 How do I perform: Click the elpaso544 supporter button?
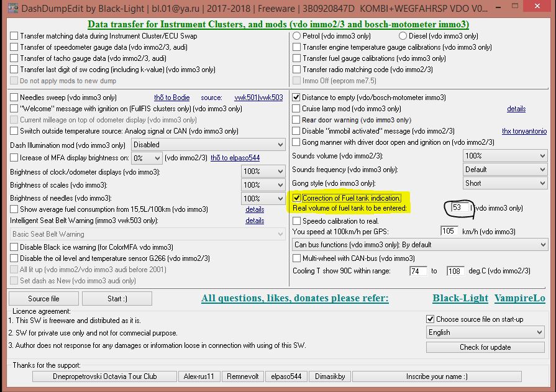(x=286, y=376)
